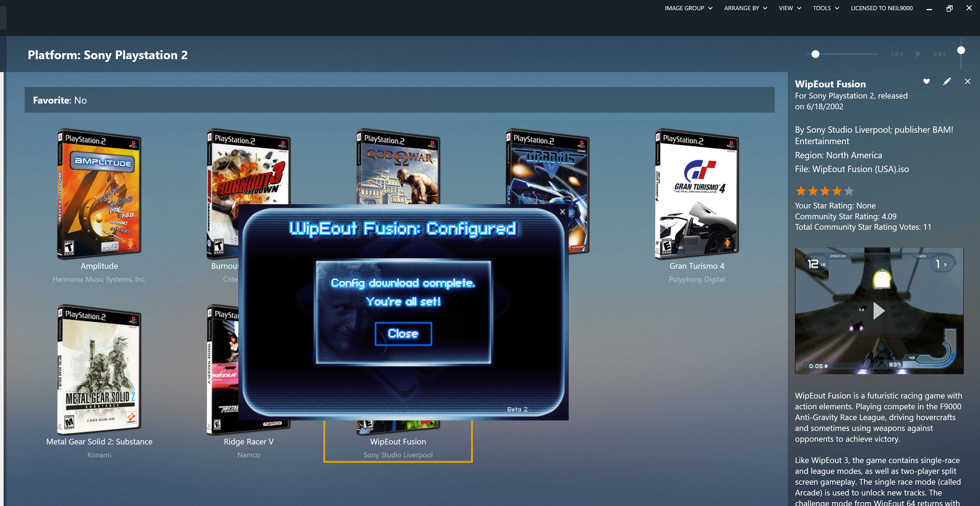Click the WipEout Fusion title label
The image size is (980, 506).
[x=398, y=442]
